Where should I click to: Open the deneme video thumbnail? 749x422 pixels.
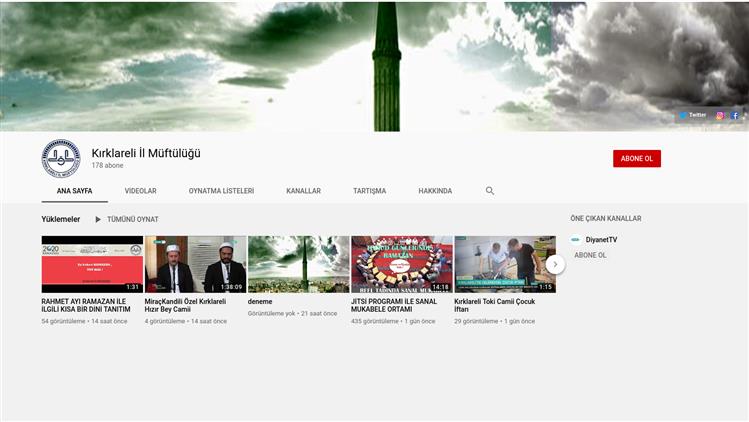coord(299,264)
